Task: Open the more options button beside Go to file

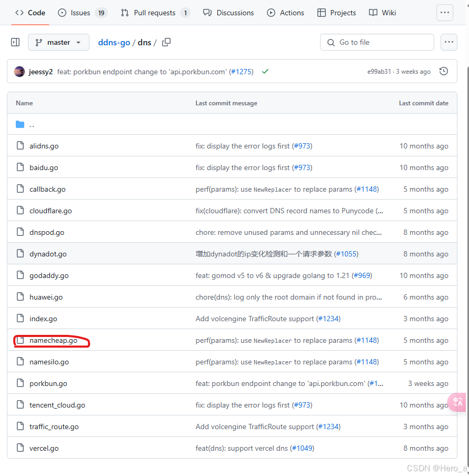Action: 448,42
